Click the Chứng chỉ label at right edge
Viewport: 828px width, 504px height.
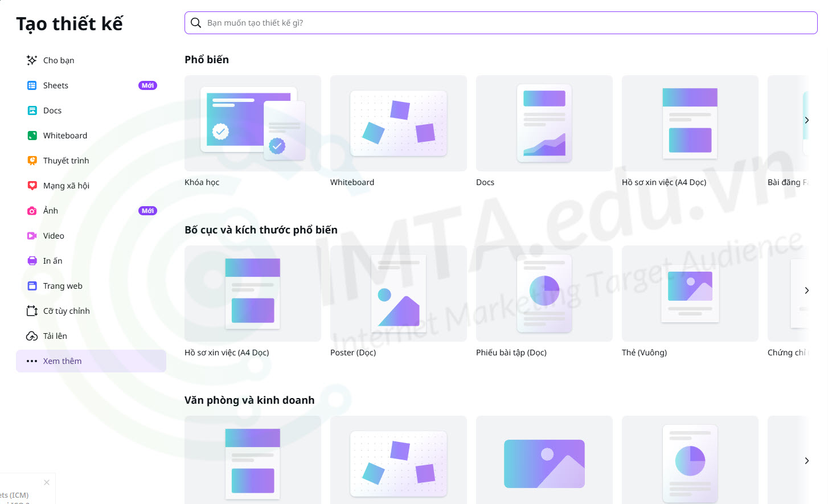[x=788, y=353]
